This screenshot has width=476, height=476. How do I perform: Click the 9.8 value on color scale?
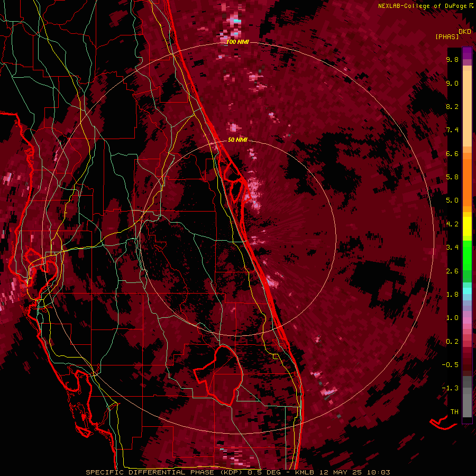pos(452,60)
